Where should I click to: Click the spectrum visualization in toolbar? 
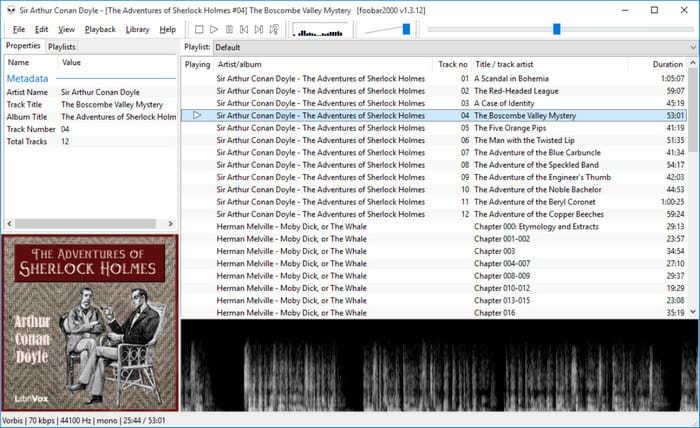pyautogui.click(x=320, y=30)
